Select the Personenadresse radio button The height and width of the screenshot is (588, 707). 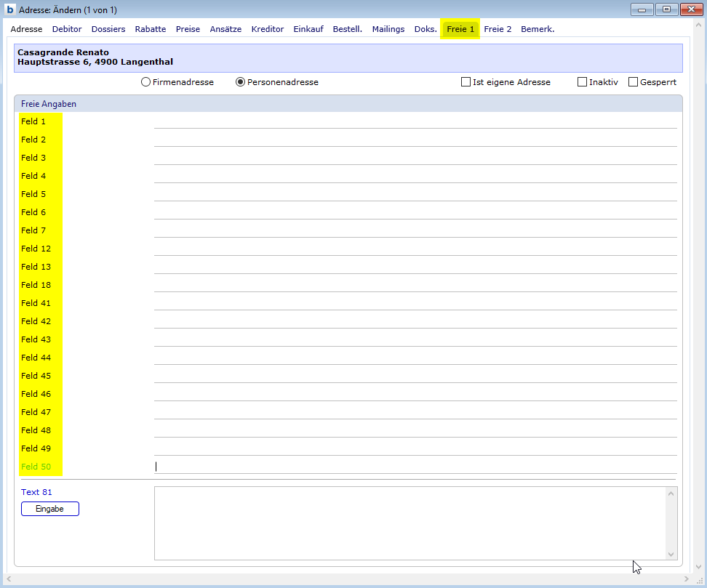(240, 82)
